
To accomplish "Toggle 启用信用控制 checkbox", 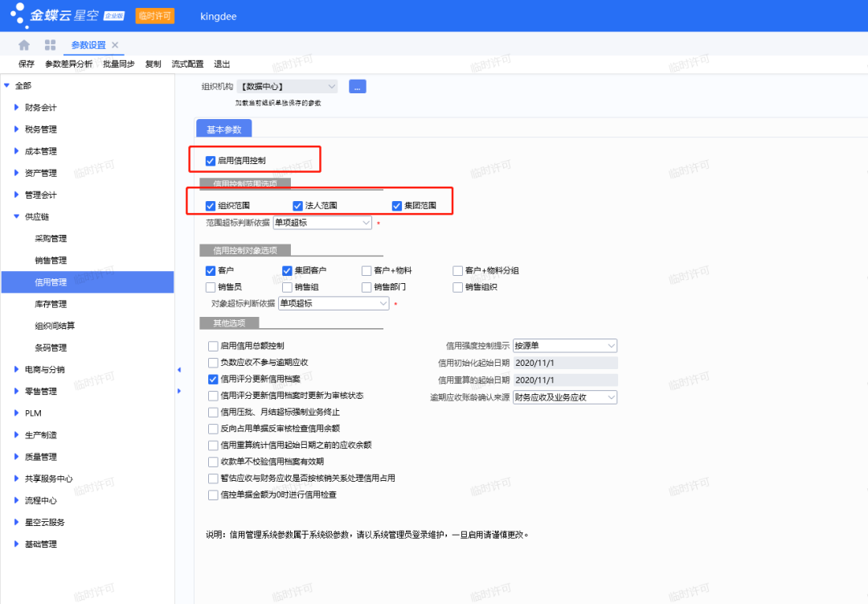I will click(x=211, y=161).
